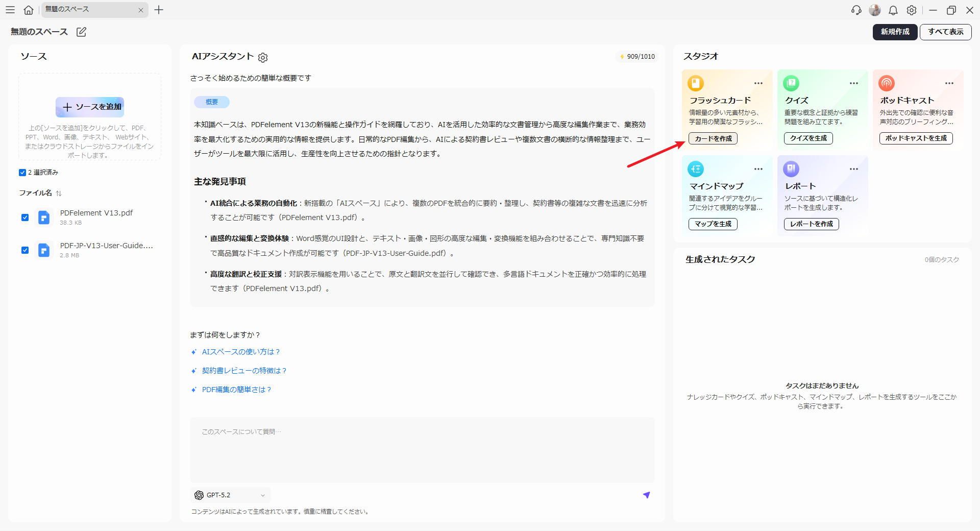
Task: Ask AIスペースの使い方は？ suggestion
Action: pyautogui.click(x=241, y=352)
